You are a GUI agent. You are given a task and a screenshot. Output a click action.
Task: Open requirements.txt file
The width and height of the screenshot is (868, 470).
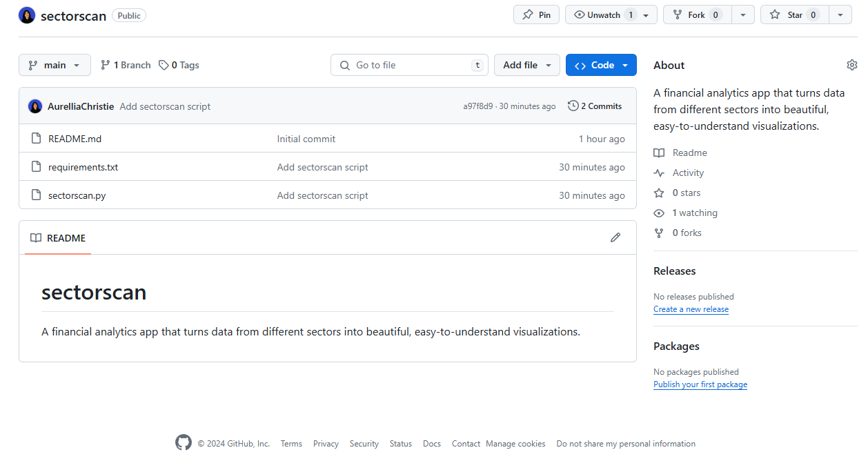click(x=83, y=167)
